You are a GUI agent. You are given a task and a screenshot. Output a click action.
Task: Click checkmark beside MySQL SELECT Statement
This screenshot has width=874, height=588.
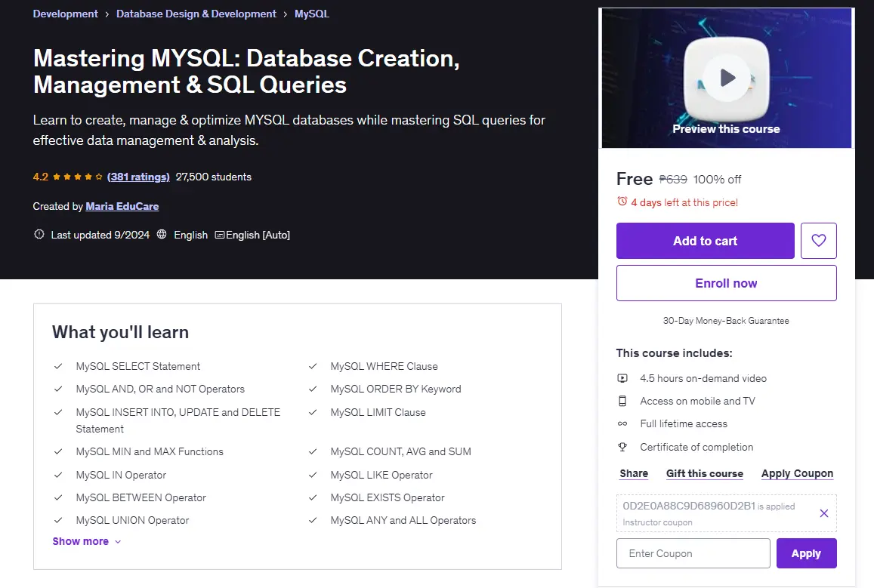(58, 366)
